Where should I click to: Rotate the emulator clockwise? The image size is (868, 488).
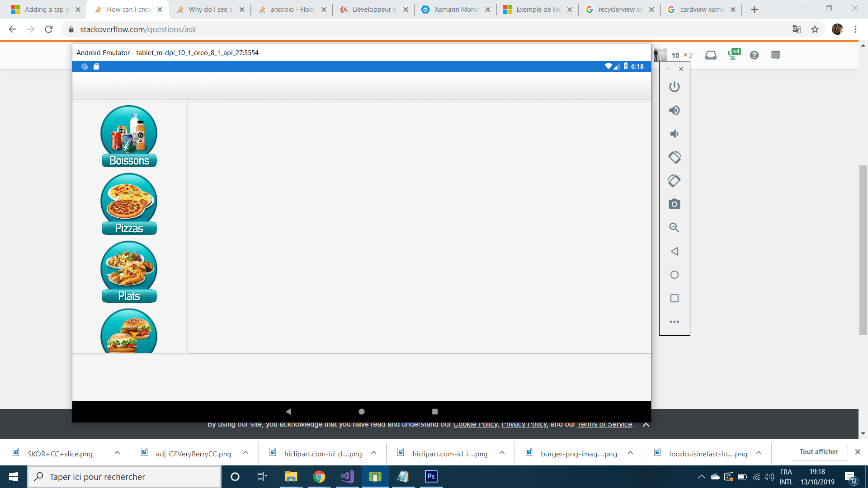point(674,180)
